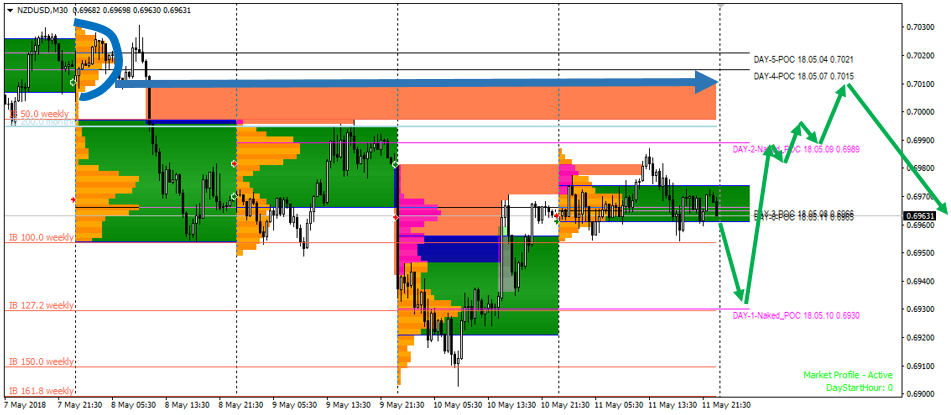Image resolution: width=951 pixels, height=415 pixels.
Task: Select the DAY-1-Naked_POC 18.05.10 0.6930 label
Action: coord(796,316)
